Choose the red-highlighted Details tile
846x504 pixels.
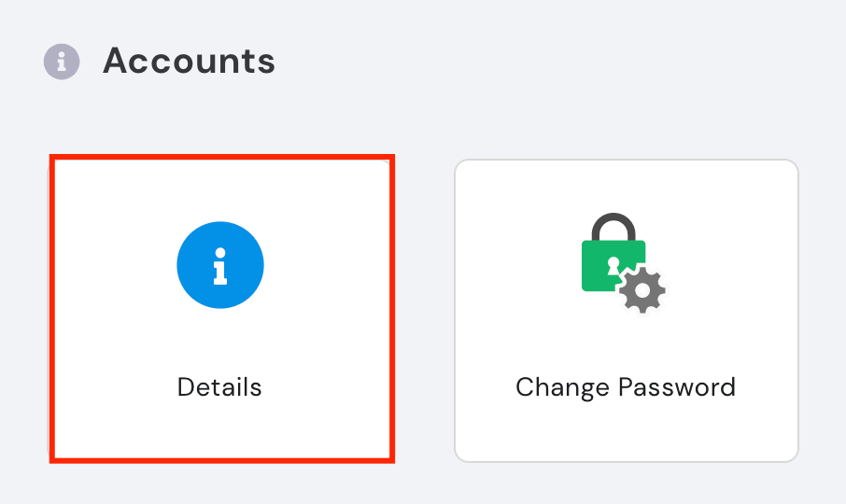point(221,309)
